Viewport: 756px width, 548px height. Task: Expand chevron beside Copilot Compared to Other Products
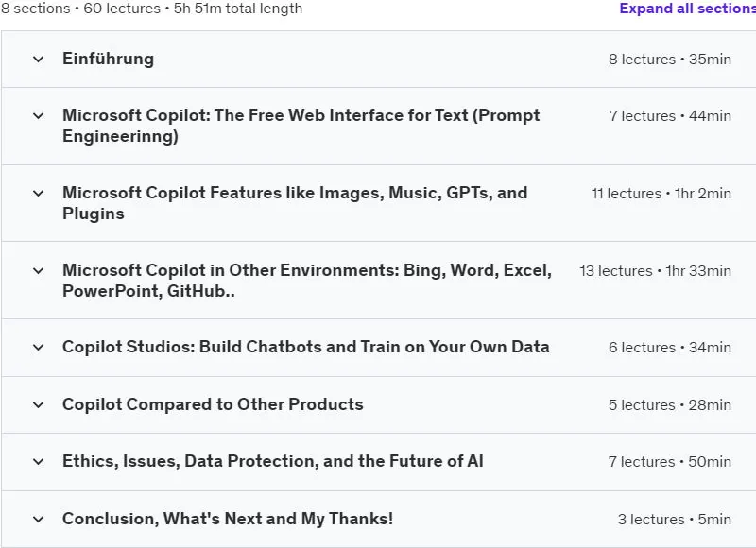click(38, 404)
